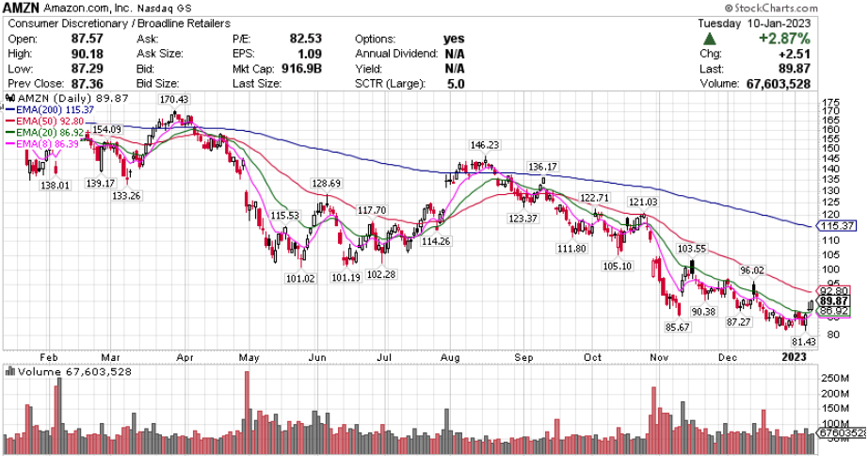Click the 103.55 November high label
This screenshot has height=456, width=868.
point(691,249)
